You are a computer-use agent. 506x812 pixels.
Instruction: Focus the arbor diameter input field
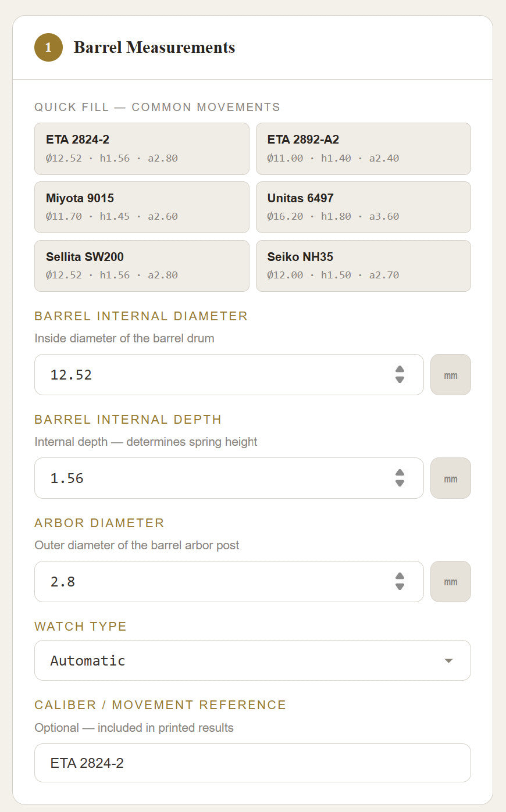229,581
